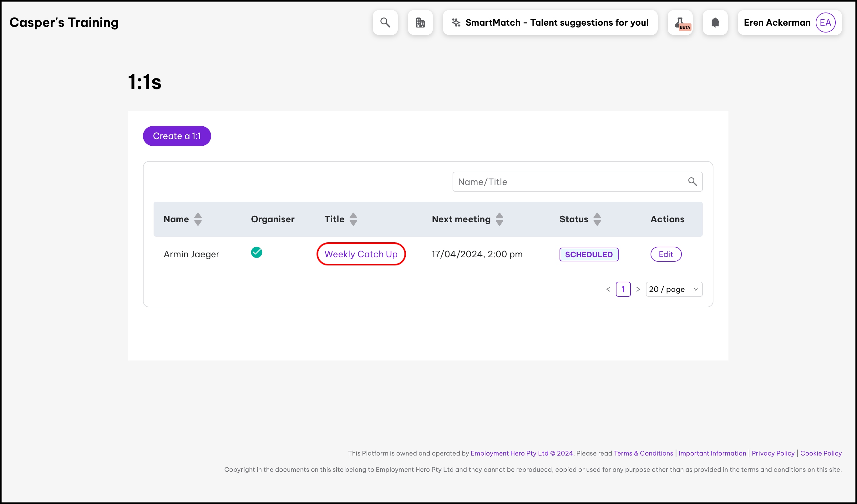The image size is (857, 504).
Task: Sort table by Name column
Action: pyautogui.click(x=198, y=219)
